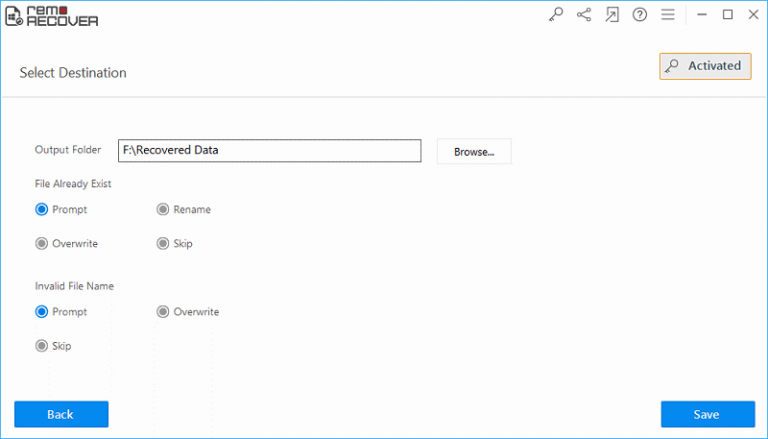Select Skip under File Already Exist
This screenshot has width=768, height=439.
163,244
